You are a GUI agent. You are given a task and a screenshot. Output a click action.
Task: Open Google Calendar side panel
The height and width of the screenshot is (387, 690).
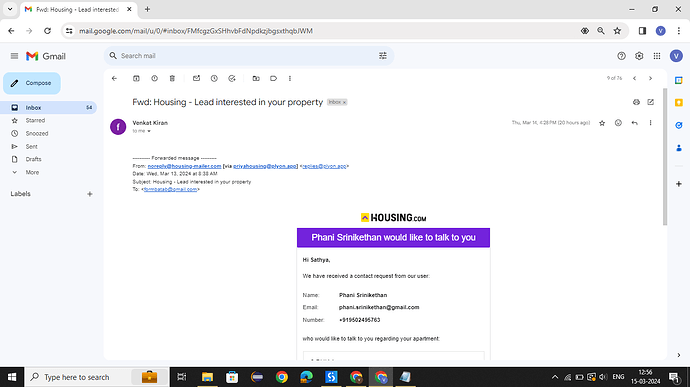pyautogui.click(x=679, y=80)
